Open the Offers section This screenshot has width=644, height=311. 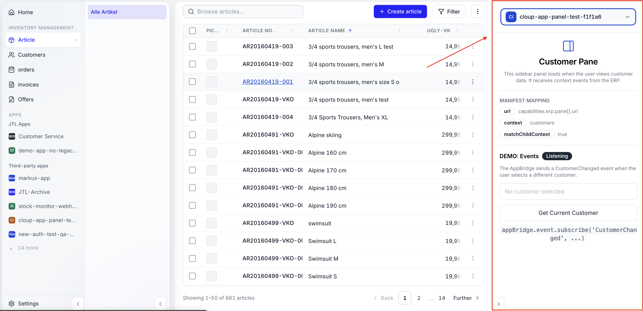[x=21, y=99]
